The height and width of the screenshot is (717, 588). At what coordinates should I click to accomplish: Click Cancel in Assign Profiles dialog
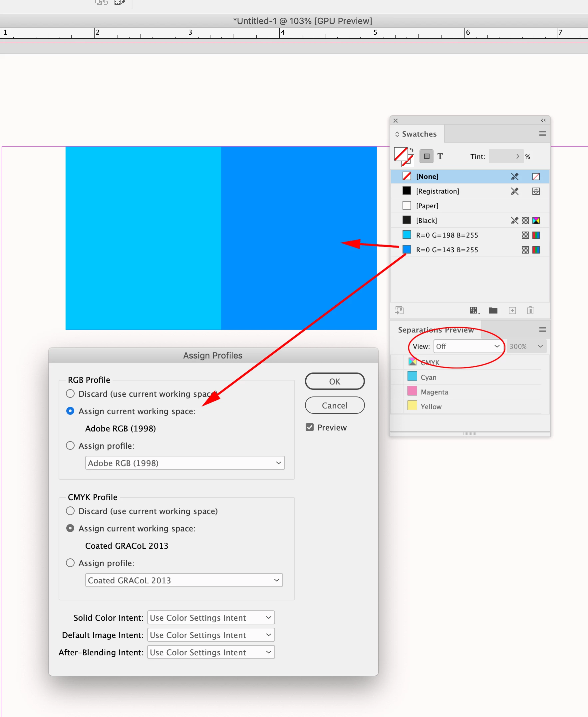pyautogui.click(x=335, y=405)
